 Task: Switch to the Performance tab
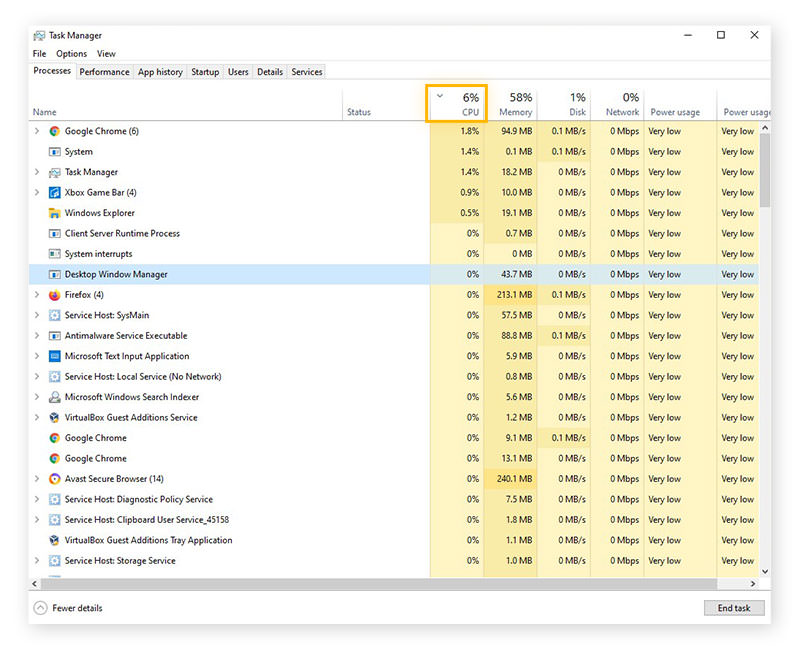click(x=105, y=72)
